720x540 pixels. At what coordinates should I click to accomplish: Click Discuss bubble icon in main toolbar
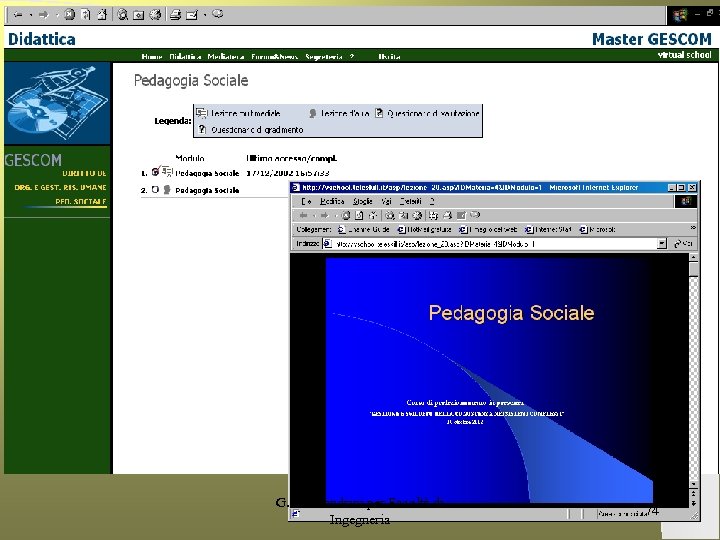click(x=218, y=14)
